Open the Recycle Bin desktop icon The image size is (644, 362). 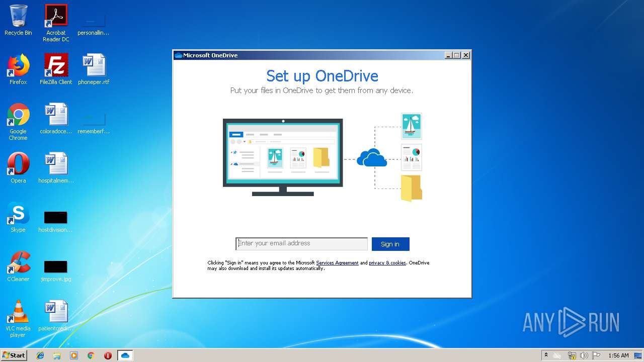[18, 20]
